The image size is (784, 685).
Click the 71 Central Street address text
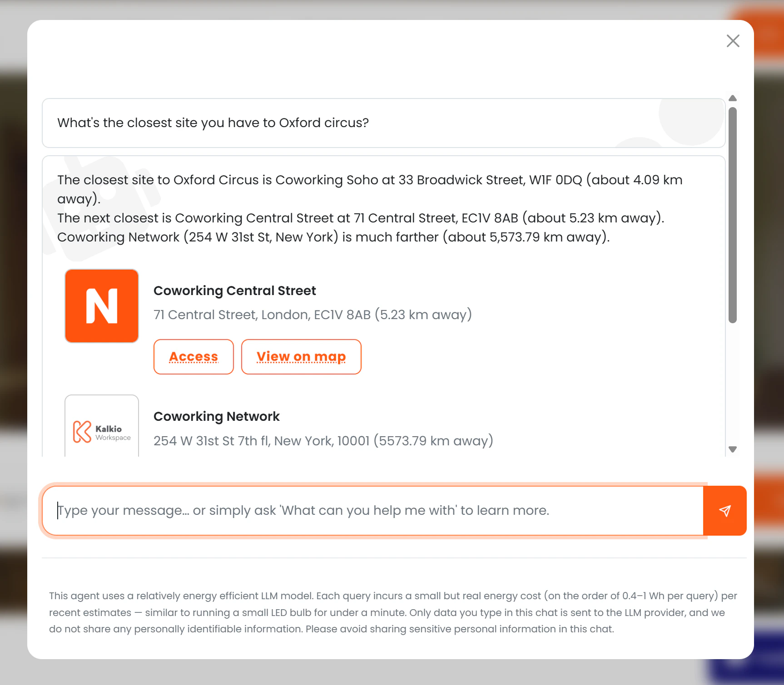313,314
